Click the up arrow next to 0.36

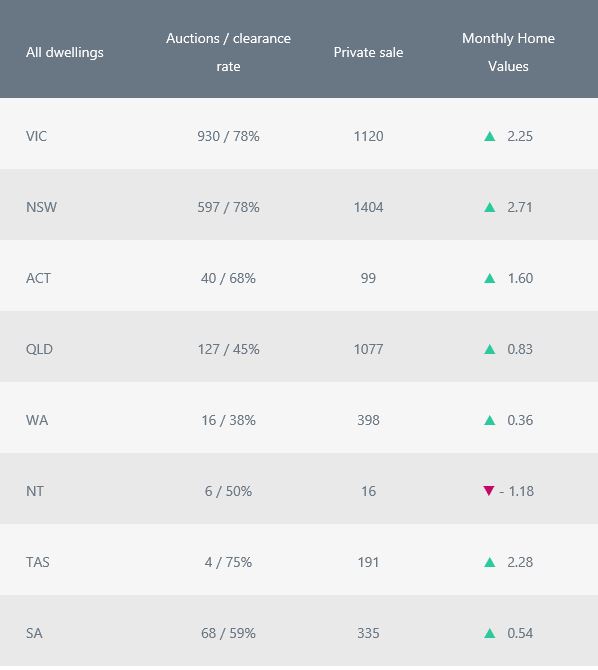tap(489, 420)
